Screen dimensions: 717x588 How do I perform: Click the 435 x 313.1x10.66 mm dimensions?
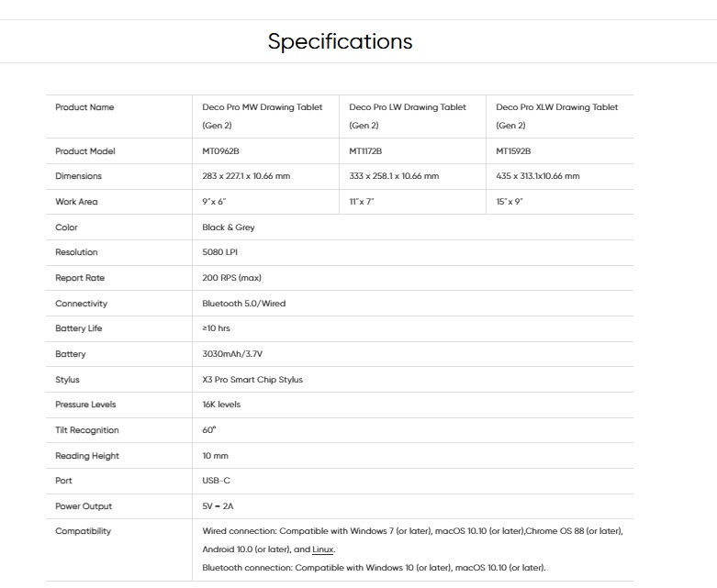click(538, 176)
